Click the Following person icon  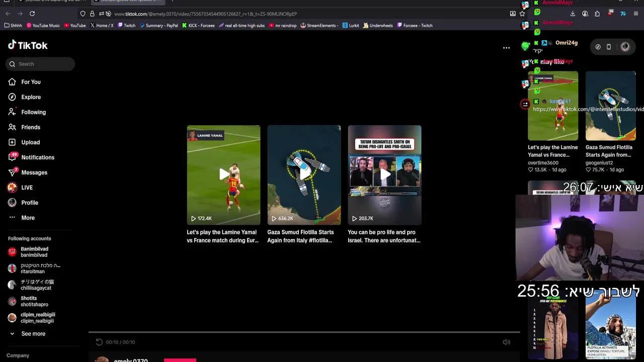(x=12, y=112)
